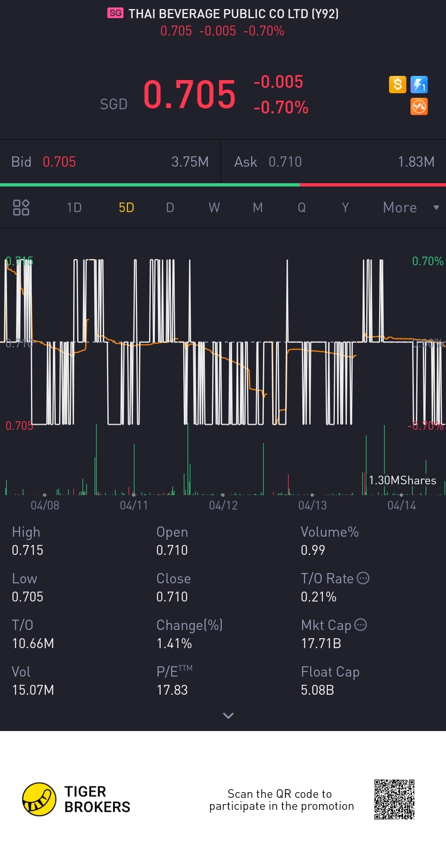This screenshot has height=868, width=446.
Task: Switch to the M monthly chart tab
Action: [258, 208]
